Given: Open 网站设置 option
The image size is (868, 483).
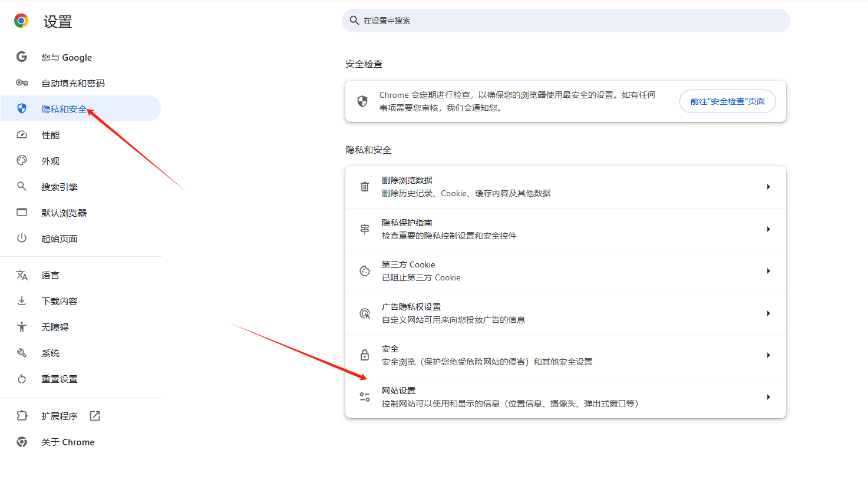Looking at the screenshot, I should (x=566, y=397).
